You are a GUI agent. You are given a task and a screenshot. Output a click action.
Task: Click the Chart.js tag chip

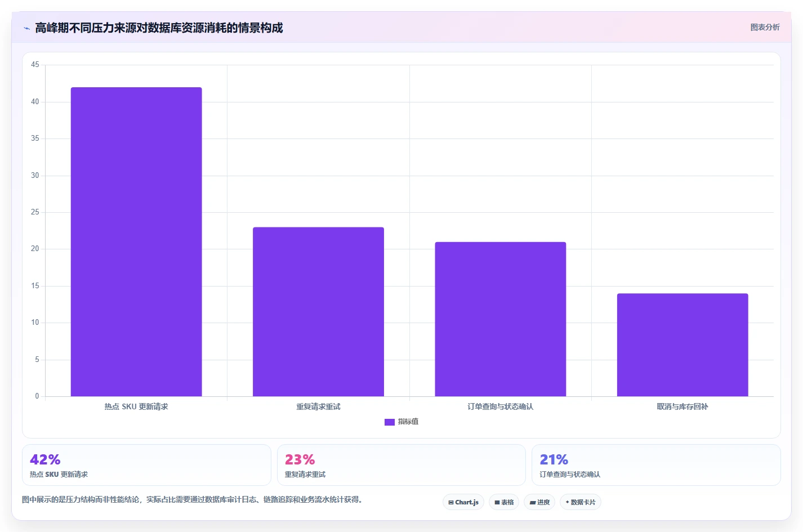(x=463, y=502)
